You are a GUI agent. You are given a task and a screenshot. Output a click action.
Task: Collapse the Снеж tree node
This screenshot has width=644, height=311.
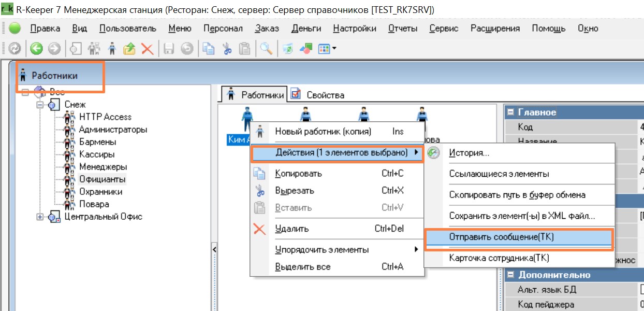40,105
